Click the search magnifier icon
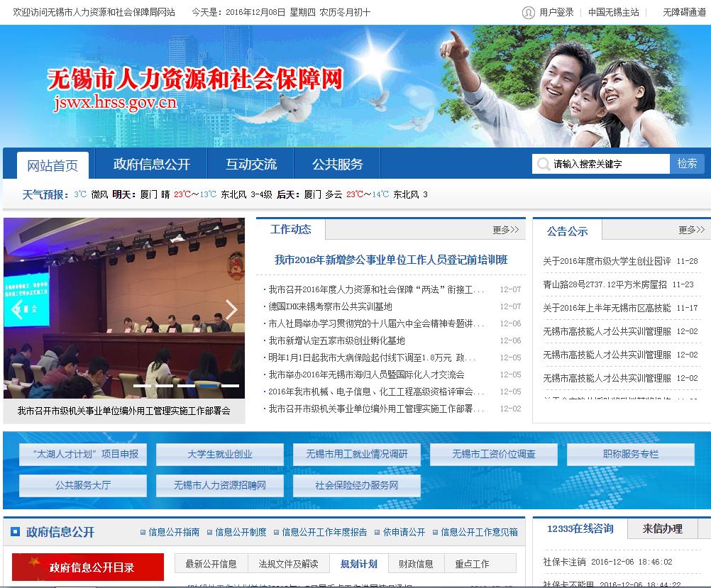Image resolution: width=711 pixels, height=588 pixels. (x=543, y=164)
